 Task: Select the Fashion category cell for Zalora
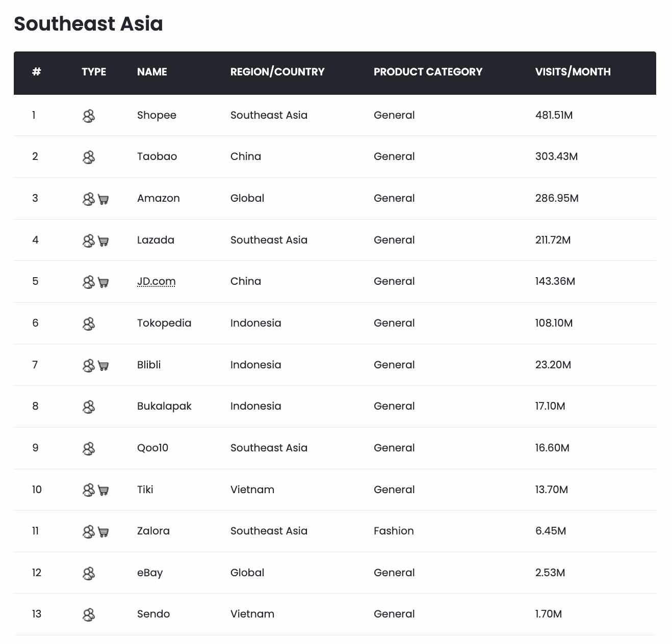click(x=394, y=531)
